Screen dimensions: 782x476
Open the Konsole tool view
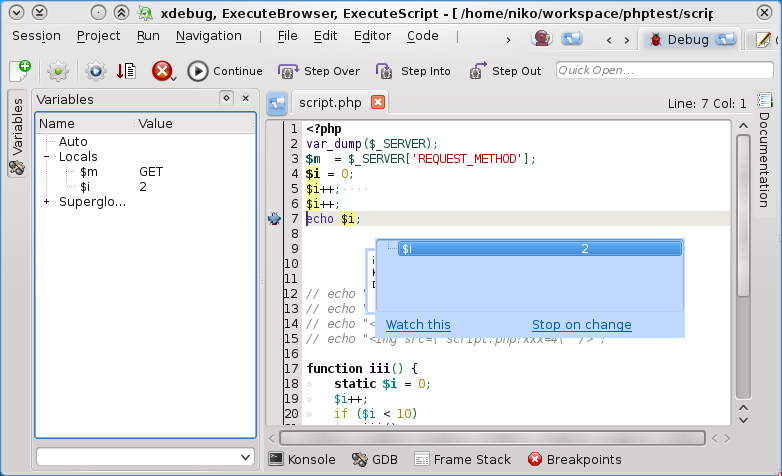pyautogui.click(x=302, y=459)
